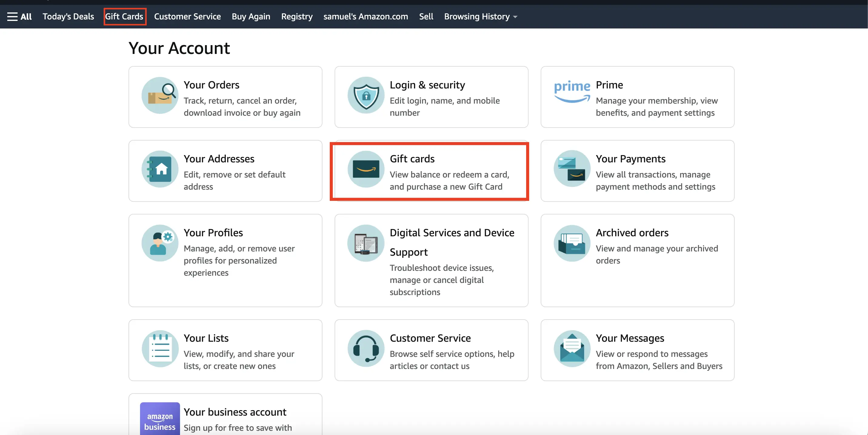Open the Your Addresses card title
The image size is (868, 435).
coord(219,158)
